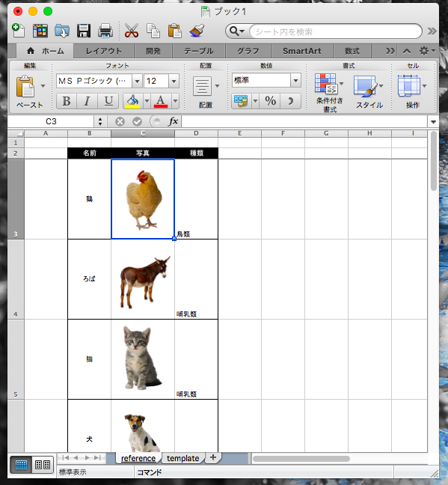Toggle Italic formatting
Viewport: 448px width, 485px height.
[x=88, y=101]
